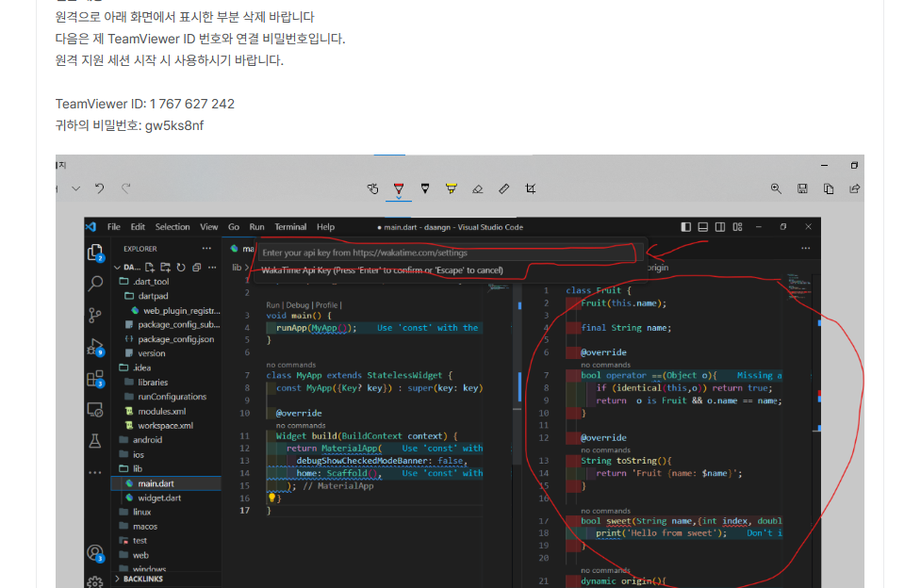The width and height of the screenshot is (921, 588).
Task: Open Extensions view in activity bar
Action: click(95, 379)
